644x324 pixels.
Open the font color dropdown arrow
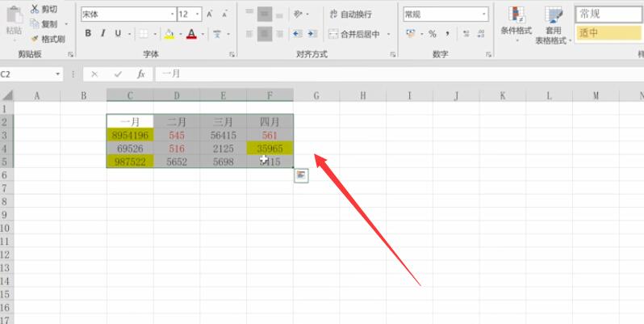click(203, 34)
